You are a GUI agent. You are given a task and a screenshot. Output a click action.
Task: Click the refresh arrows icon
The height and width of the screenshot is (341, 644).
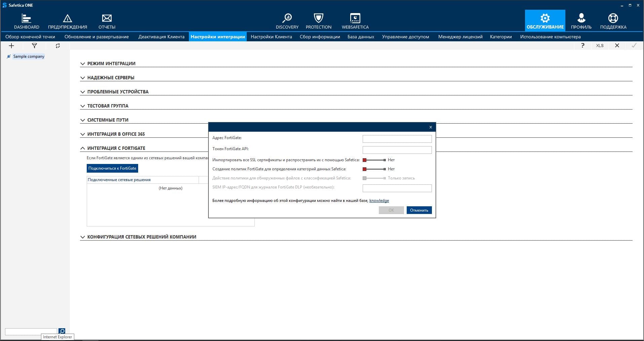[58, 46]
